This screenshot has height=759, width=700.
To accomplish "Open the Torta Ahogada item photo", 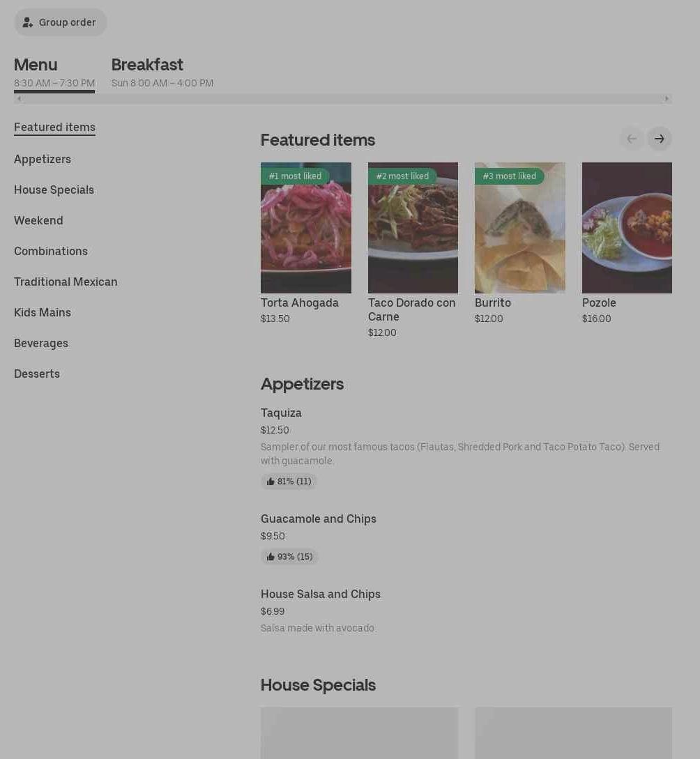I will pos(306,227).
